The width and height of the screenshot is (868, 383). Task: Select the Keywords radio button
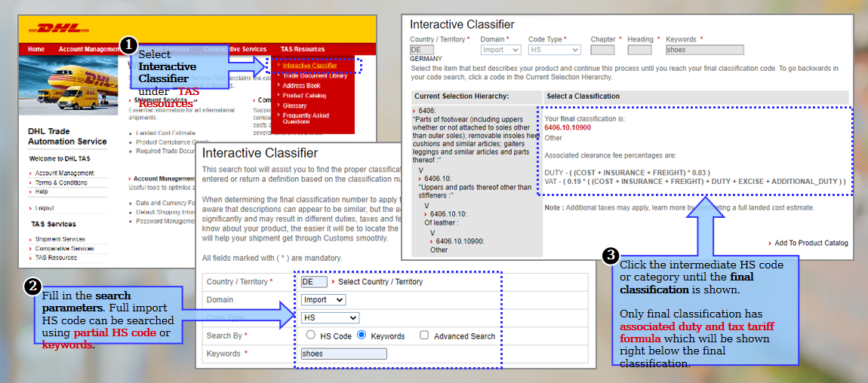[362, 336]
